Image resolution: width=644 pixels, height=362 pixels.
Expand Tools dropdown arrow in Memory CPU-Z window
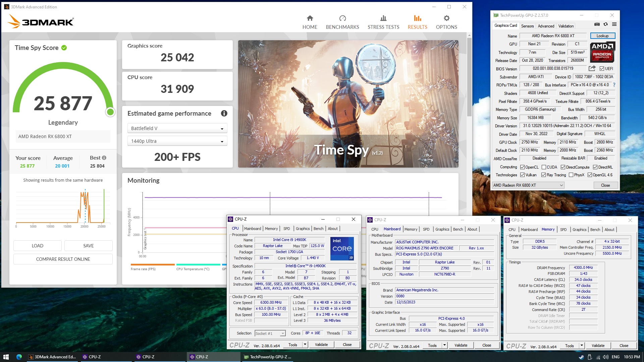tap(582, 346)
